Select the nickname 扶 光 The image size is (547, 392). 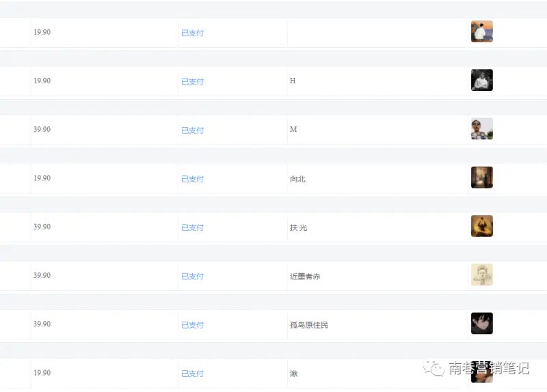[x=299, y=227]
